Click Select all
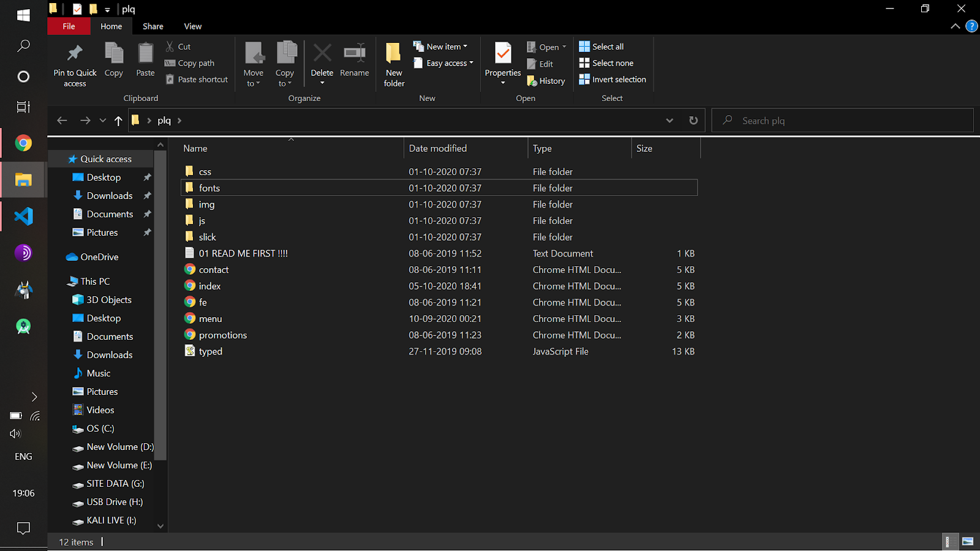 (x=601, y=47)
